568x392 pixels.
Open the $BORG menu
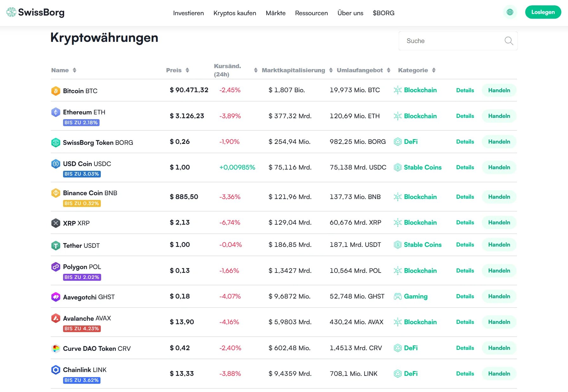click(384, 13)
